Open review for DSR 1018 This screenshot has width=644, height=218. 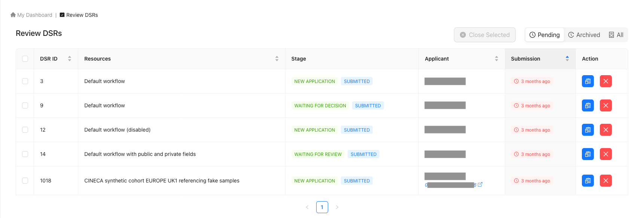[x=587, y=181]
